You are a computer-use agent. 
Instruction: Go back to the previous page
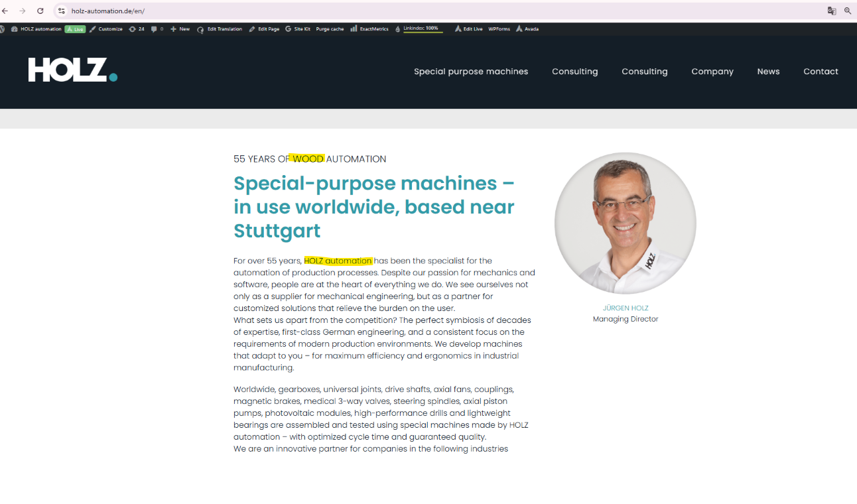coord(5,11)
